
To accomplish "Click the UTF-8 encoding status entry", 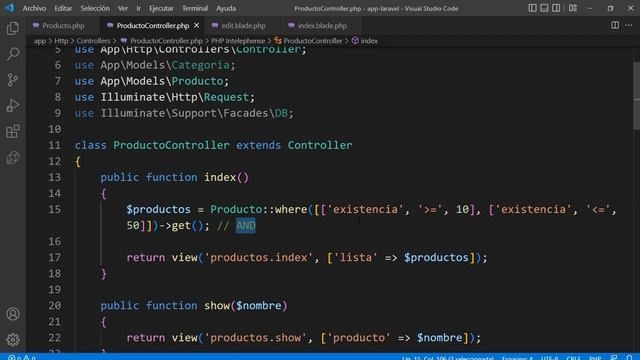I will [x=549, y=357].
